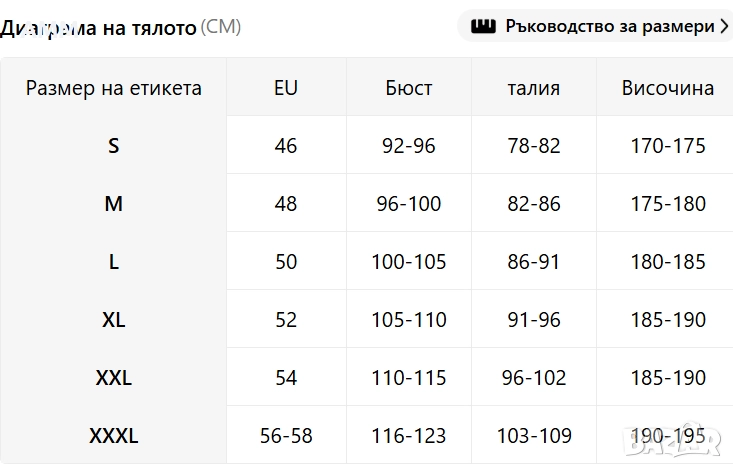Click waist value 86-91 cell
The image size is (733, 469).
(534, 262)
